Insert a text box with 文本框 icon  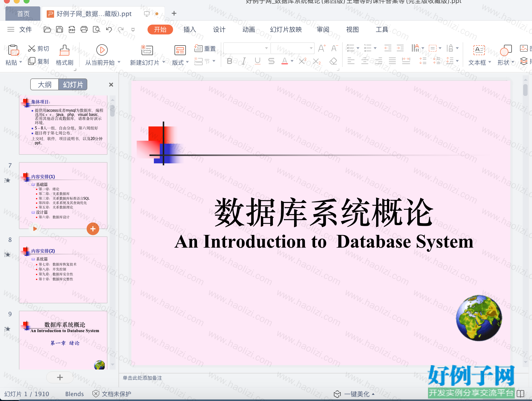coord(479,50)
